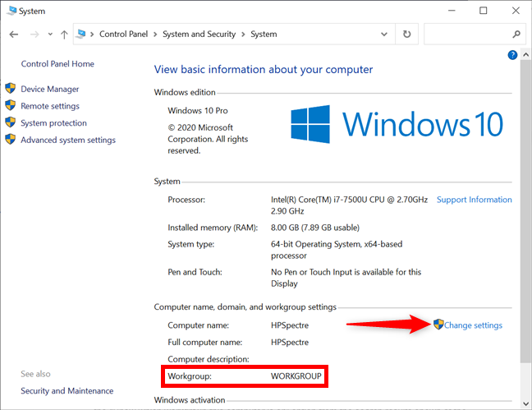Click the No Pen or Touch Input text
The height and width of the screenshot is (410, 532).
[346, 278]
